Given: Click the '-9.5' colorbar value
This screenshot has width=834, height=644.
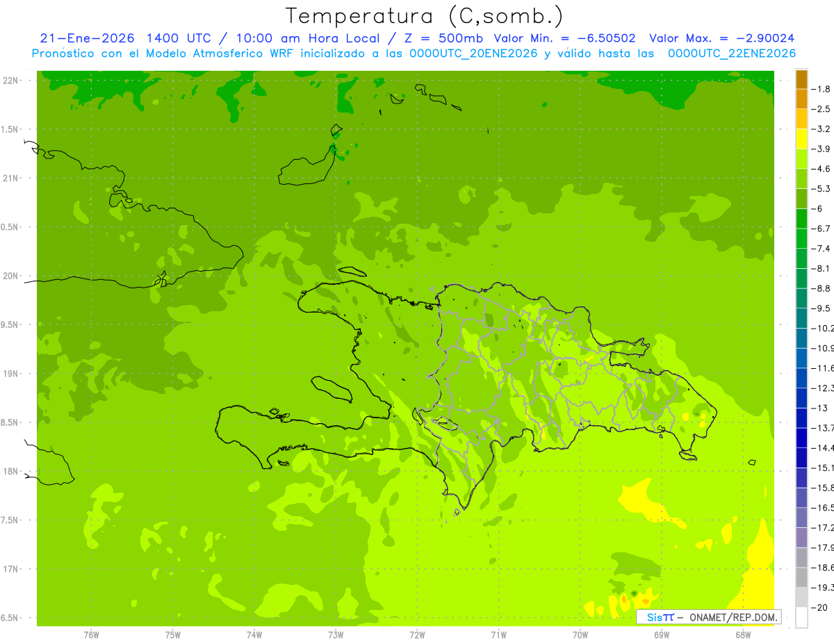Looking at the screenshot, I should [x=821, y=308].
